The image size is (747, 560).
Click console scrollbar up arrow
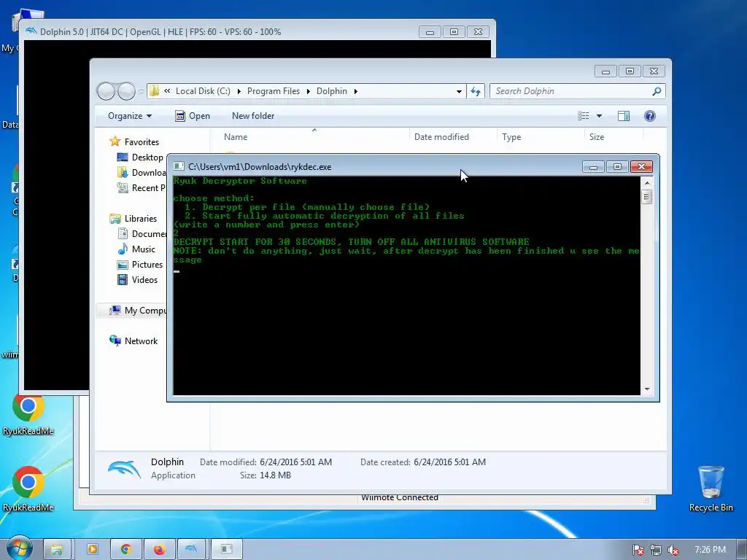[x=647, y=183]
